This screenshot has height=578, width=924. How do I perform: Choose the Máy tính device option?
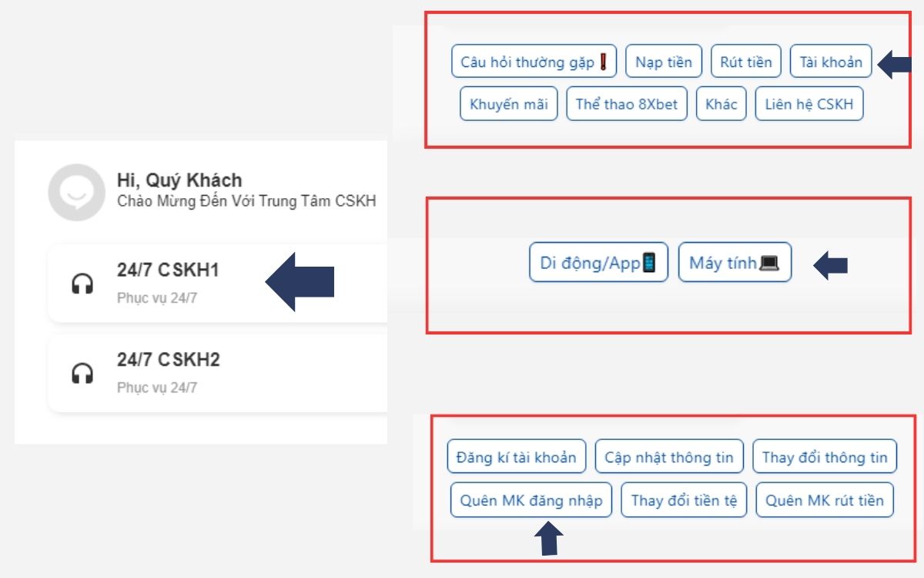pos(735,262)
